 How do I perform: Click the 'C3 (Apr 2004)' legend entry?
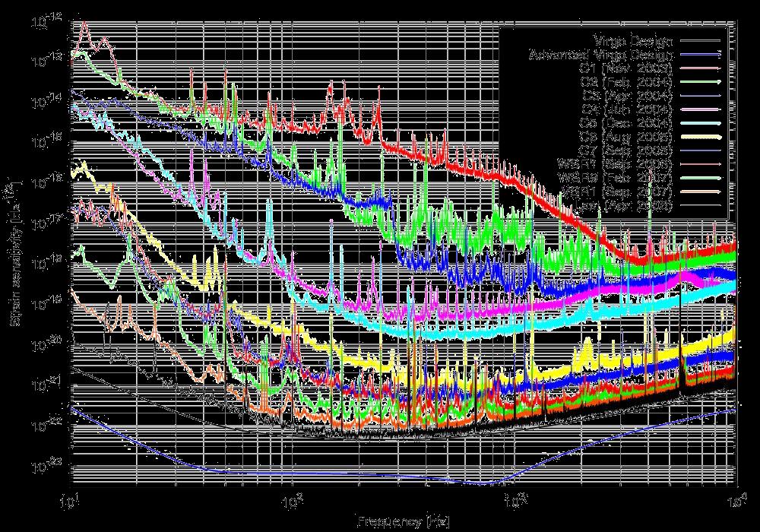click(627, 96)
